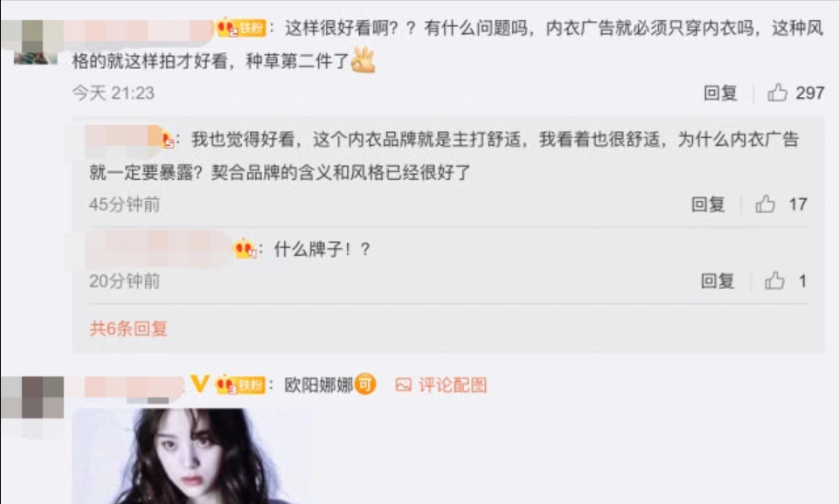Click the fan badge before 什么牌子
The height and width of the screenshot is (504, 839).
[x=246, y=248]
